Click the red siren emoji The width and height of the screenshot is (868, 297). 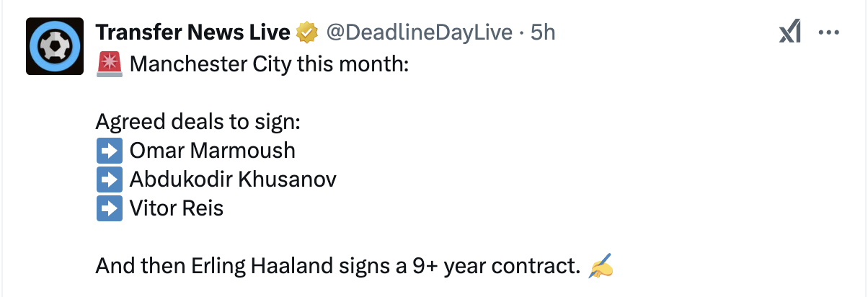pyautogui.click(x=110, y=65)
